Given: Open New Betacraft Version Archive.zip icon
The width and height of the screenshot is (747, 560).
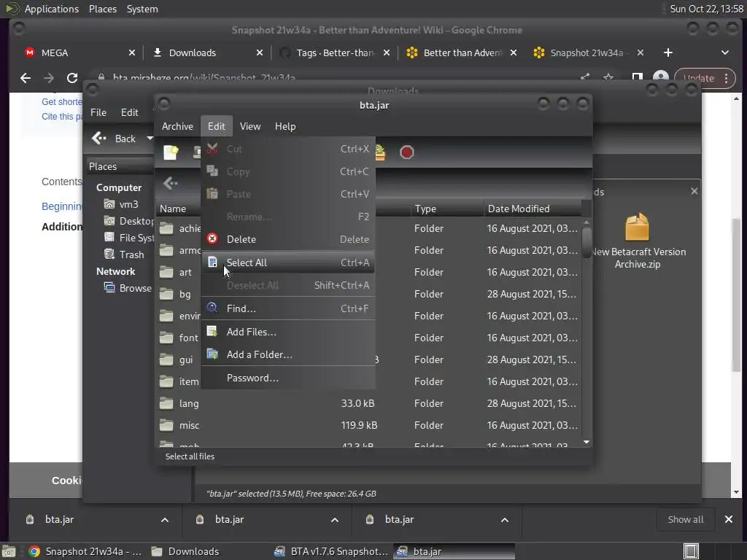Looking at the screenshot, I should (x=637, y=227).
